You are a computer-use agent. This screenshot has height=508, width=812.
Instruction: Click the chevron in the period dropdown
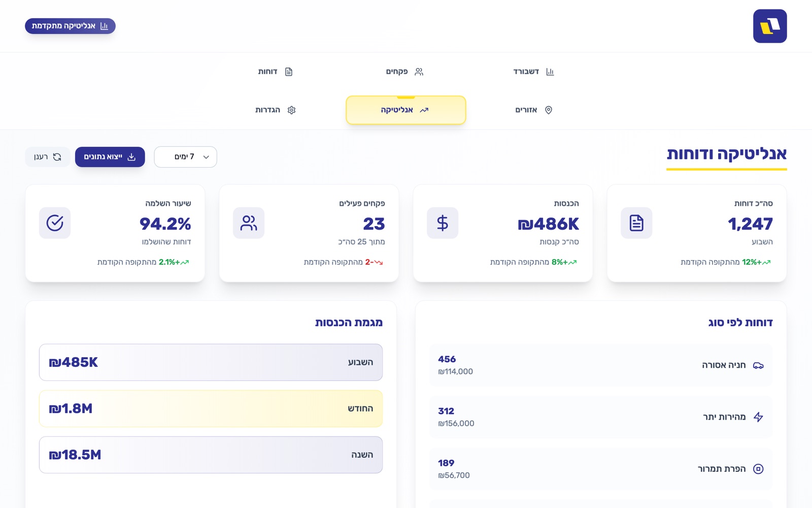tap(206, 157)
